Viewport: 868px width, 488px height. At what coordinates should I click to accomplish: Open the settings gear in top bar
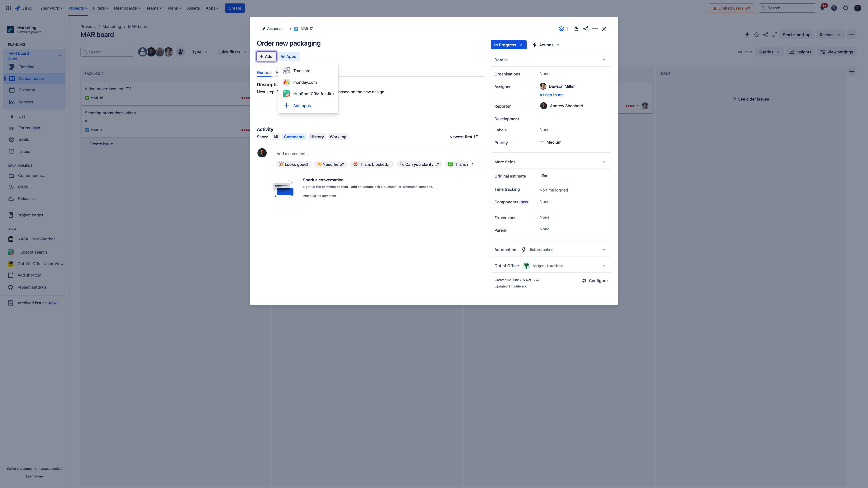tap(845, 8)
